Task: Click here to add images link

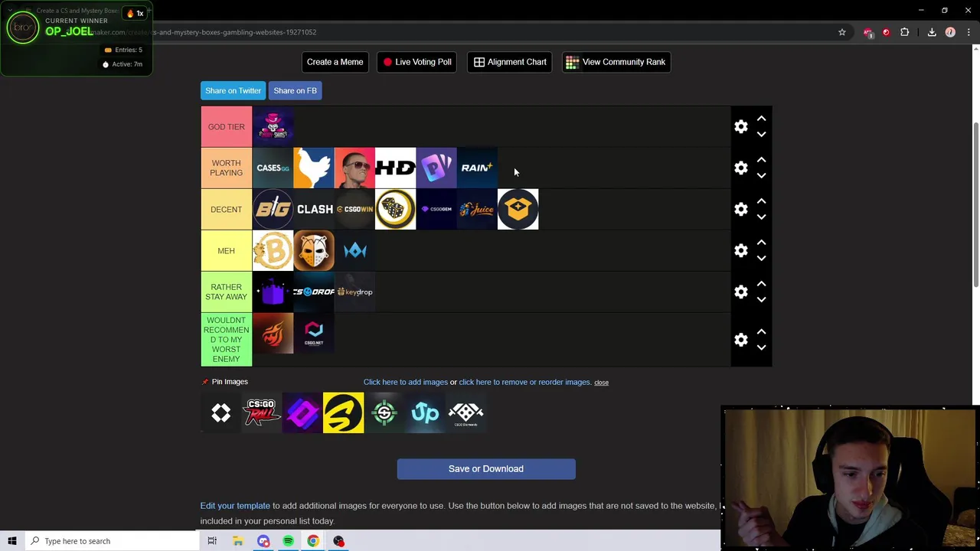Action: 406,382
